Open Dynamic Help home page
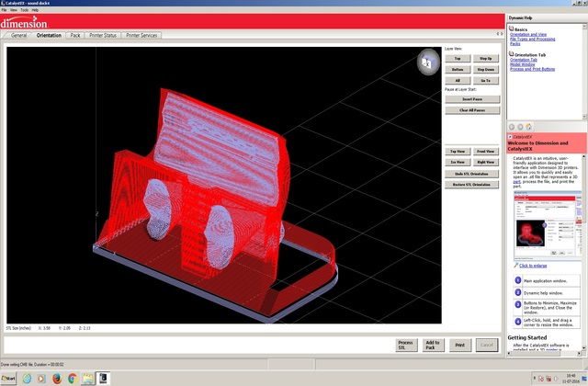 pyautogui.click(x=529, y=127)
